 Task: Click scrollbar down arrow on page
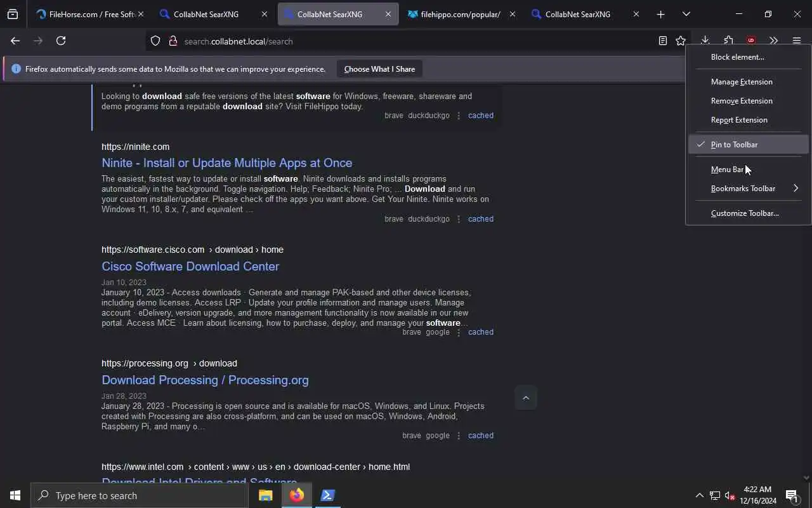click(x=806, y=478)
